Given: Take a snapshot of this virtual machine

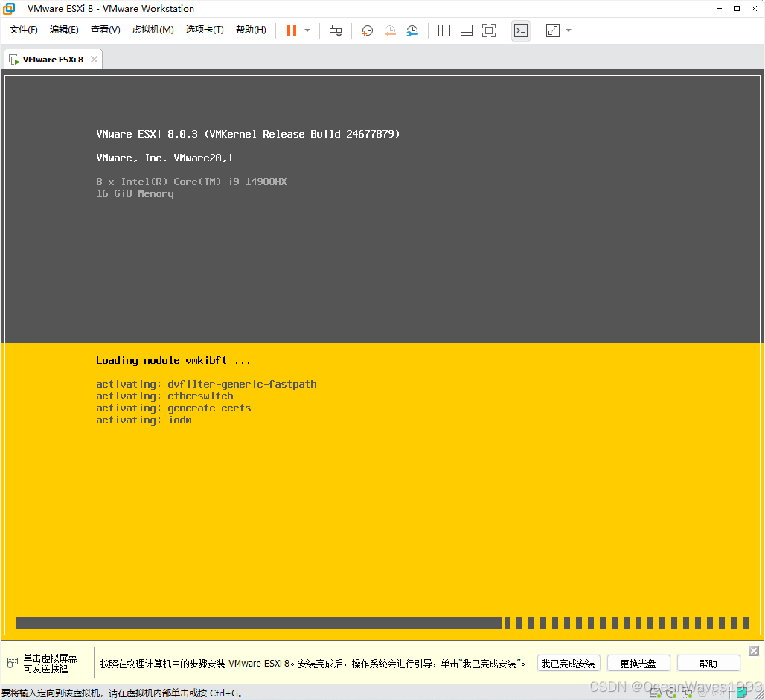Looking at the screenshot, I should [367, 30].
